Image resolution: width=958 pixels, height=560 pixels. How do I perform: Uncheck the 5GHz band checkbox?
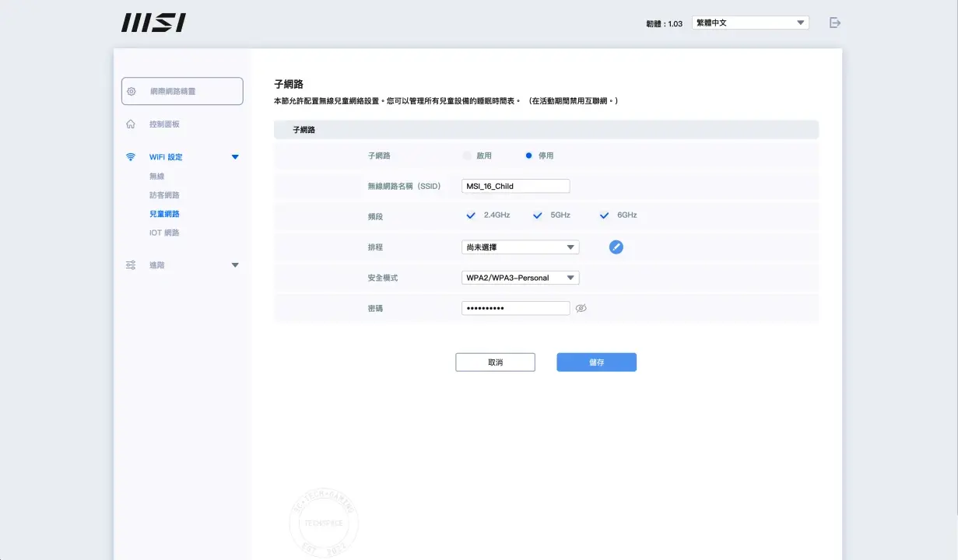[537, 215]
